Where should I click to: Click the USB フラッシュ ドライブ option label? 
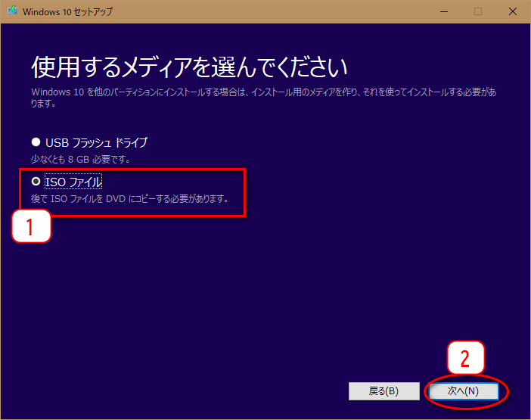pos(96,142)
